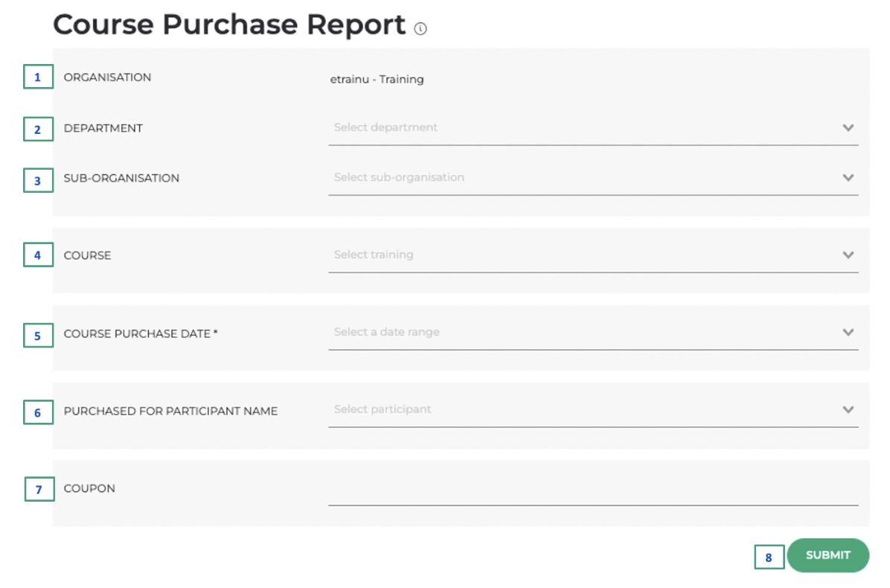Screen dimensions: 890x588
Task: Click number 7 marker beside Coupon
Action: tap(39, 489)
